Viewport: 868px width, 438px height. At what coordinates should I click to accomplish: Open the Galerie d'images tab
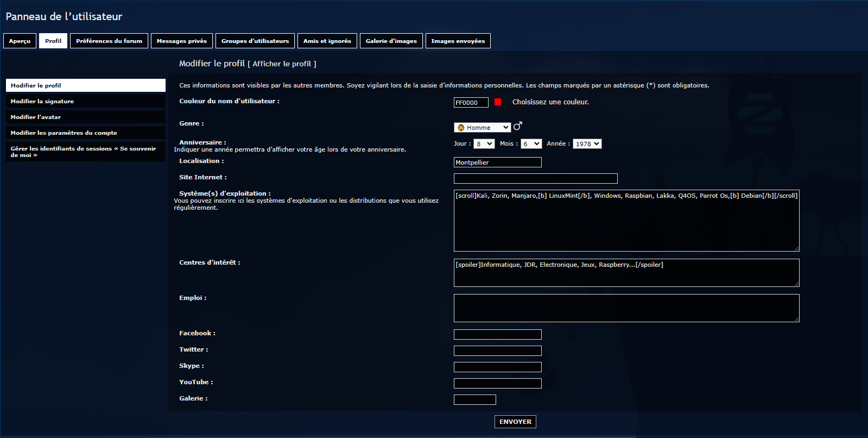(391, 41)
